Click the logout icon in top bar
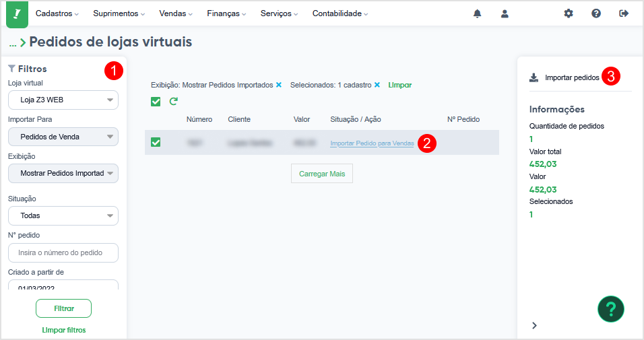This screenshot has width=644, height=340. [x=624, y=13]
